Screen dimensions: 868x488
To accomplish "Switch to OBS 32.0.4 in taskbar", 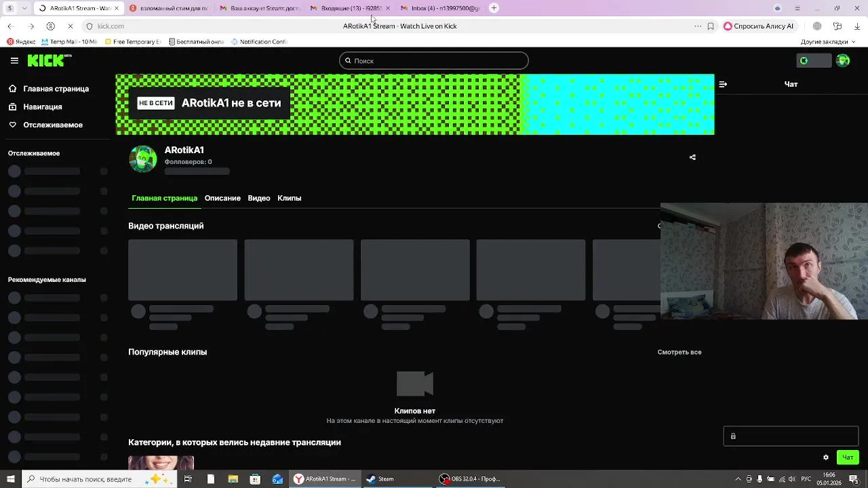I will point(470,479).
